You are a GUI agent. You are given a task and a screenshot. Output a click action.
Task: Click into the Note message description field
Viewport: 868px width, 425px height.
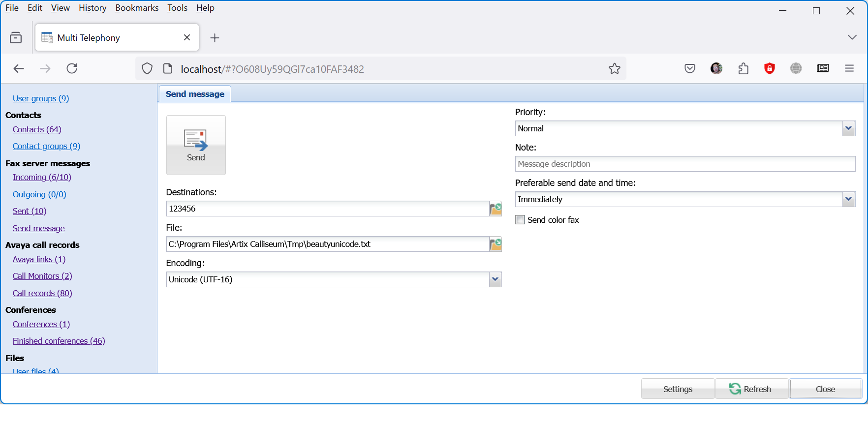(685, 164)
